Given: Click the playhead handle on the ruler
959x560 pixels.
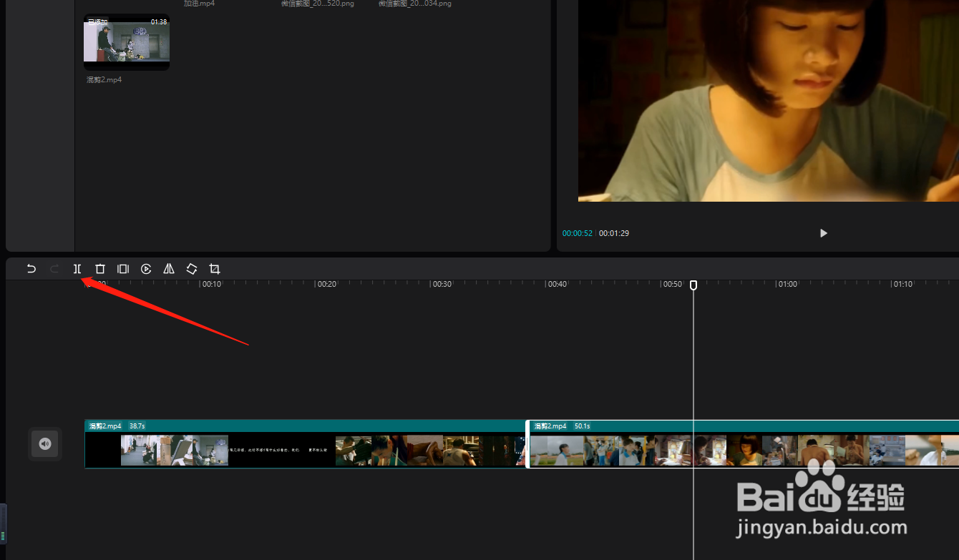Looking at the screenshot, I should [693, 285].
